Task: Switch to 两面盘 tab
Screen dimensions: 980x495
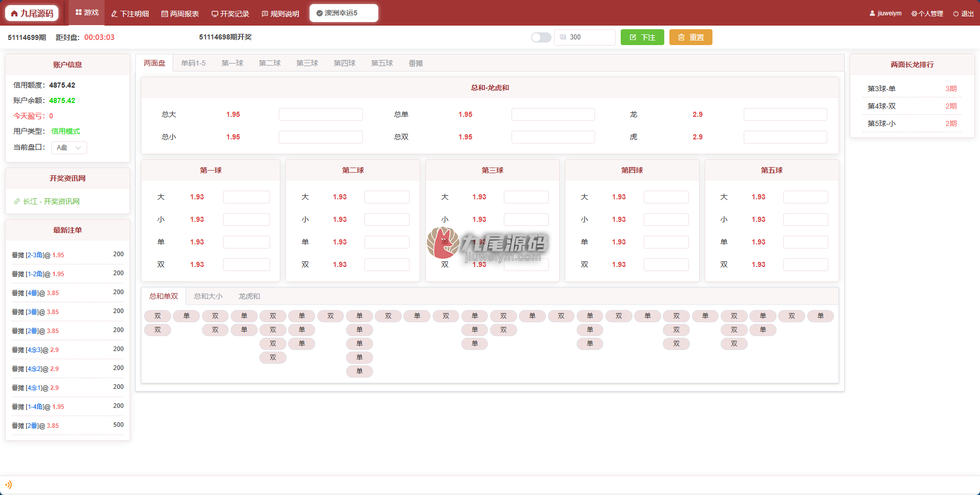Action: [154, 63]
